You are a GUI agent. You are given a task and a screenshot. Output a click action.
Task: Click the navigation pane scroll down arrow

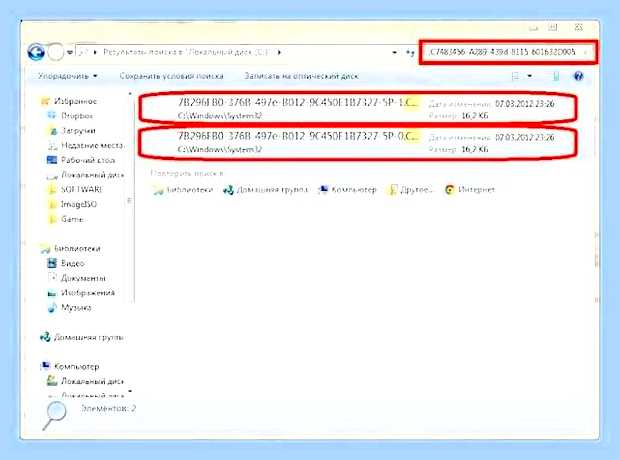130,392
